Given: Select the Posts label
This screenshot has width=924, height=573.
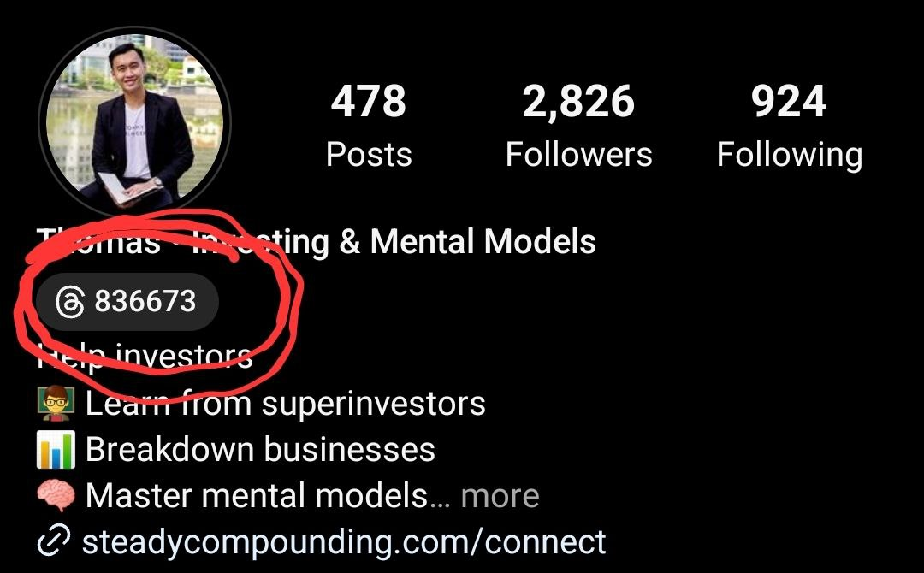Looking at the screenshot, I should coord(369,155).
